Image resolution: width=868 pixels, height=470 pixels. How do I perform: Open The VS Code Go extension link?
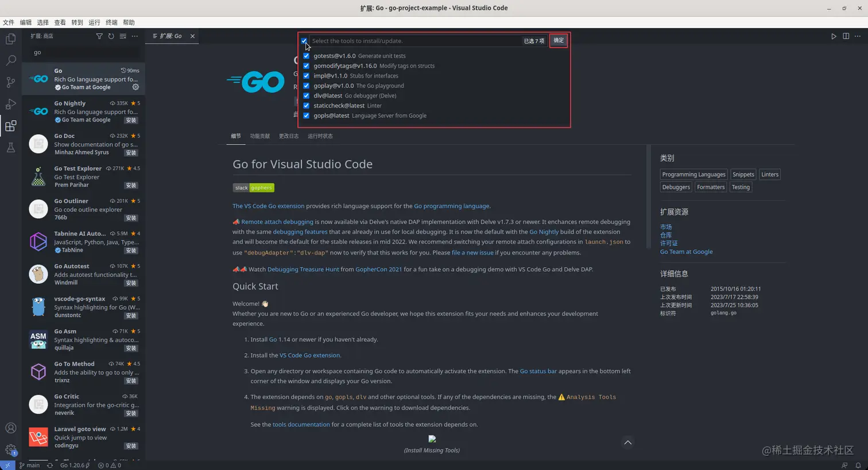(269, 206)
